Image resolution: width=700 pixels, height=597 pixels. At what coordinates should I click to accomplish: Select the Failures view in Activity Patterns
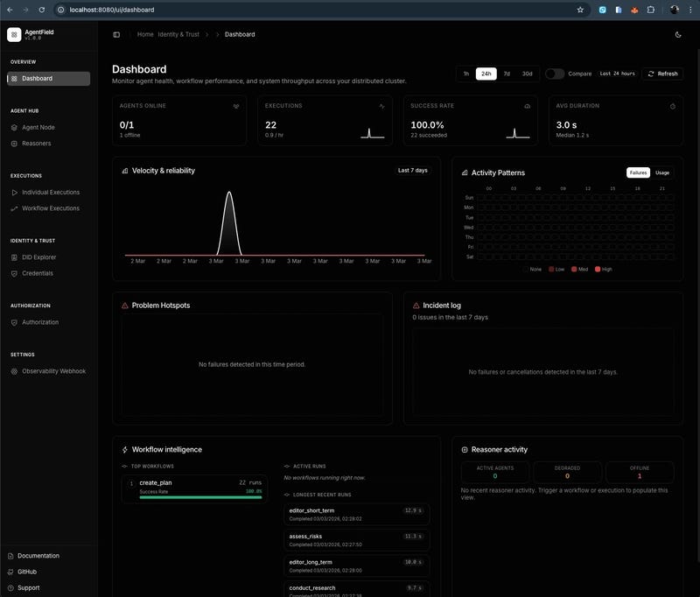(x=638, y=172)
